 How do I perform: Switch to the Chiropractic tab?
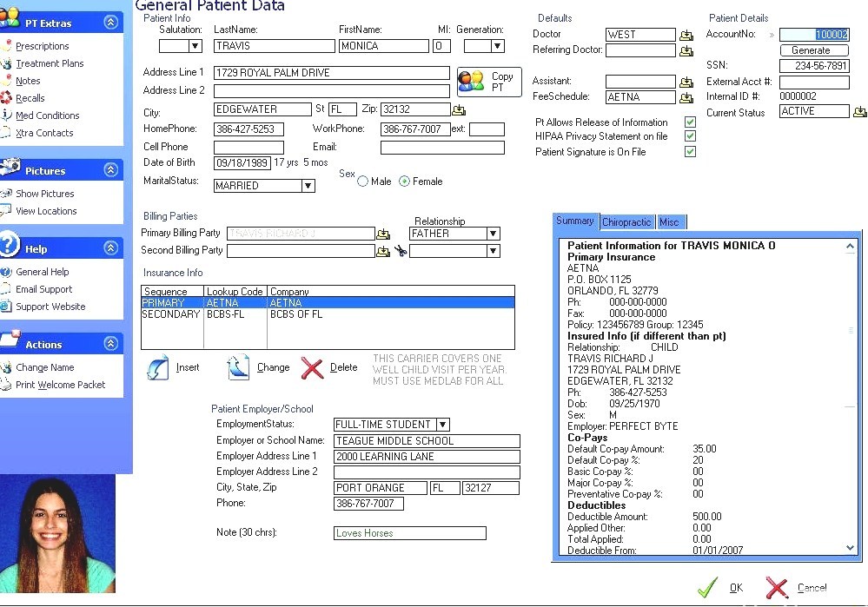click(626, 222)
